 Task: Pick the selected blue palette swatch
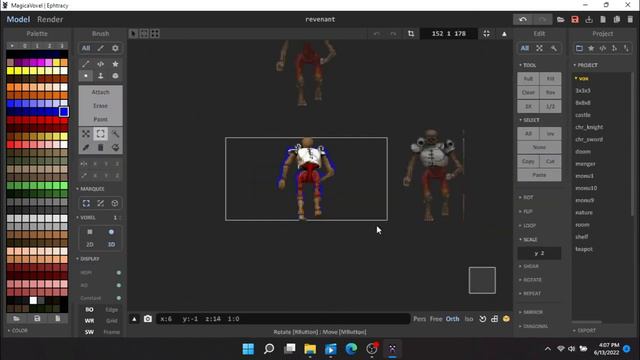pos(64,111)
